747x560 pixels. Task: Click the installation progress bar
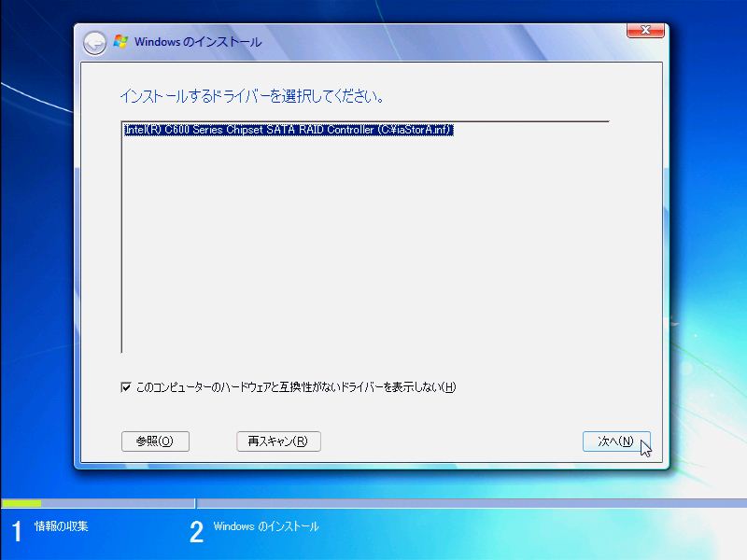373,503
